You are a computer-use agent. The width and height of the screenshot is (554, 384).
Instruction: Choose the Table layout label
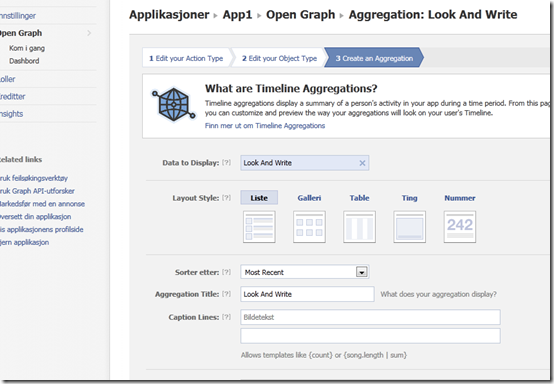(x=359, y=198)
